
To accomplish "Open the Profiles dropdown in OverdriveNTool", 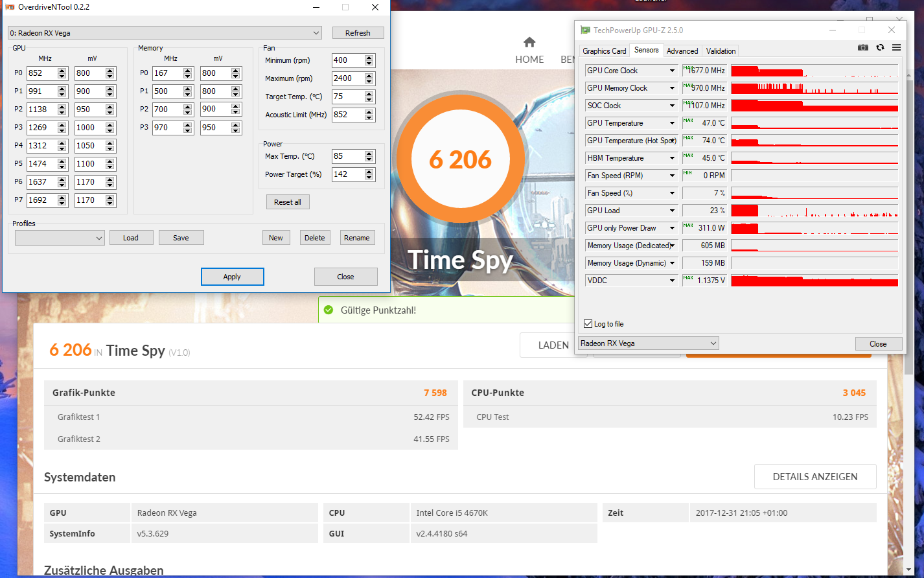I will (60, 238).
